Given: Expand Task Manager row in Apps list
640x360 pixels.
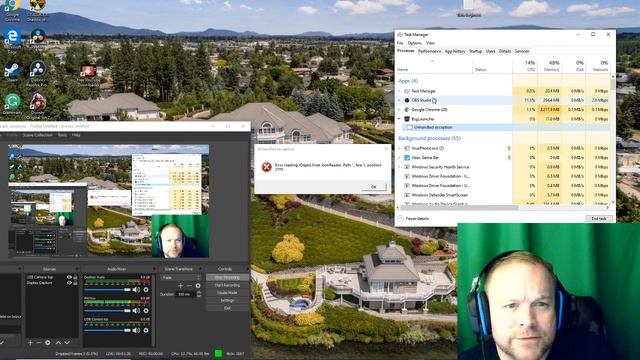Looking at the screenshot, I should (x=399, y=91).
